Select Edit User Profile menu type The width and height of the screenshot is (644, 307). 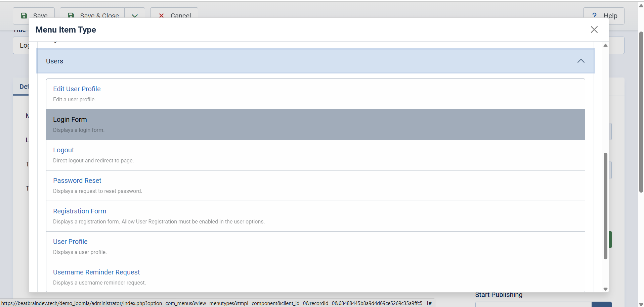(x=77, y=89)
